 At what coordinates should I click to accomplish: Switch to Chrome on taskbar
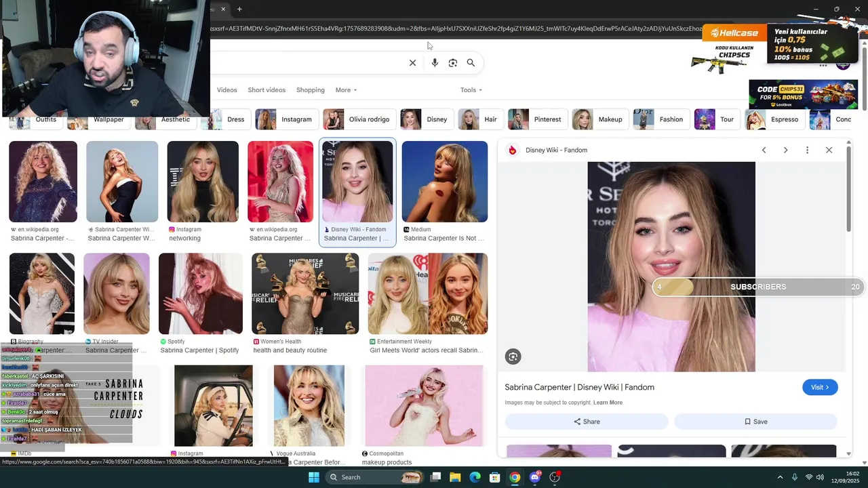pos(515,477)
